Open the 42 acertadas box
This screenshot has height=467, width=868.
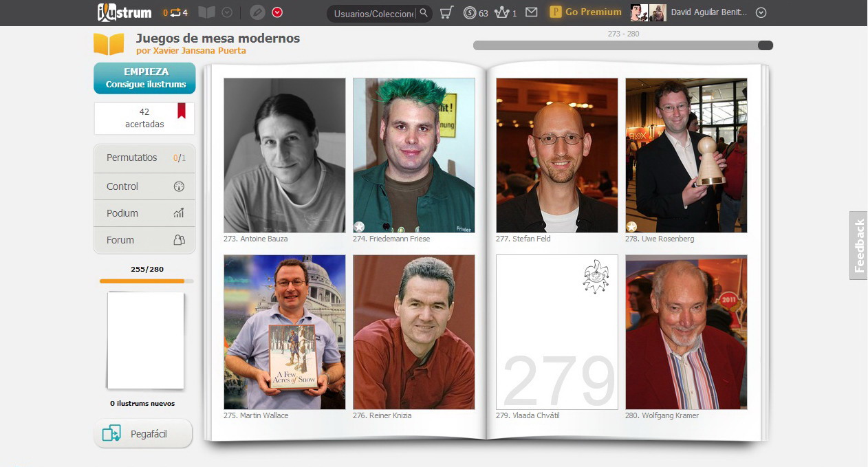point(144,118)
